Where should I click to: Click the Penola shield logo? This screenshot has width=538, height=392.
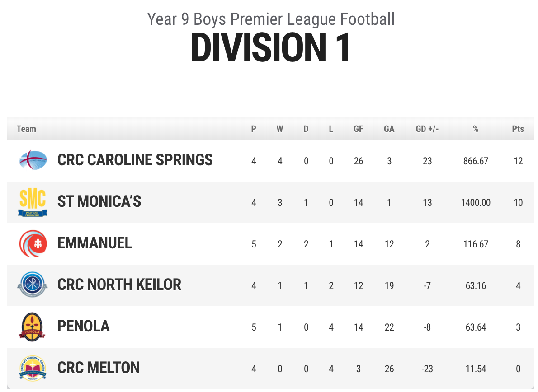pyautogui.click(x=33, y=327)
